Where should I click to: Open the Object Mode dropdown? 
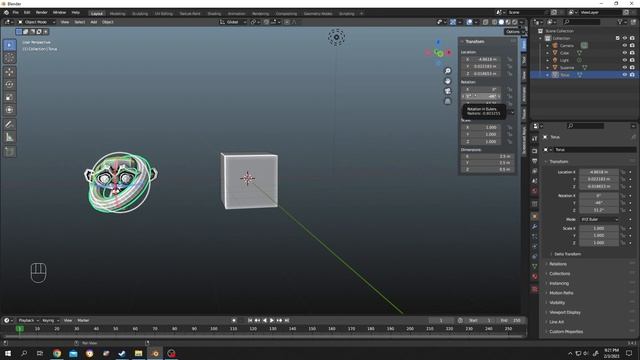[x=36, y=22]
